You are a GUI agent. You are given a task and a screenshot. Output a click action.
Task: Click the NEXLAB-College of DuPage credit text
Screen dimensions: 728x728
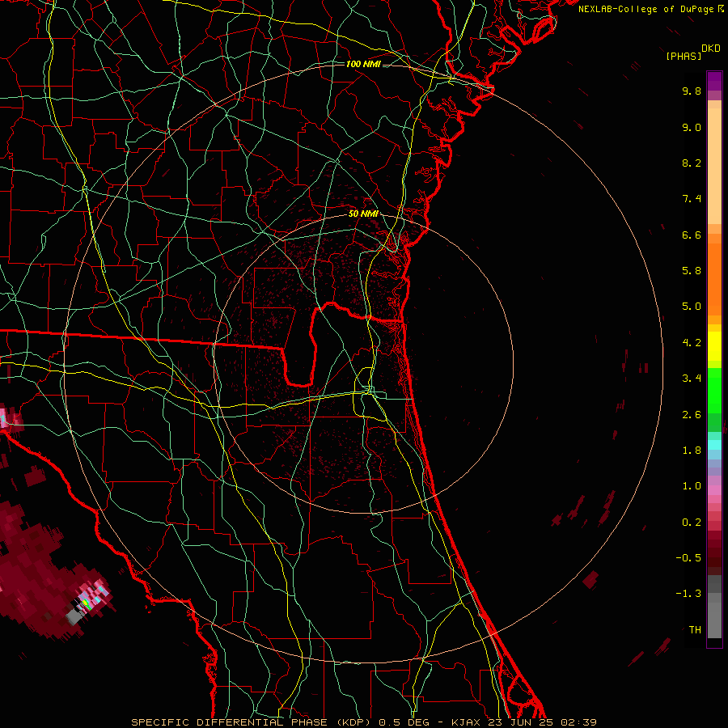651,9
